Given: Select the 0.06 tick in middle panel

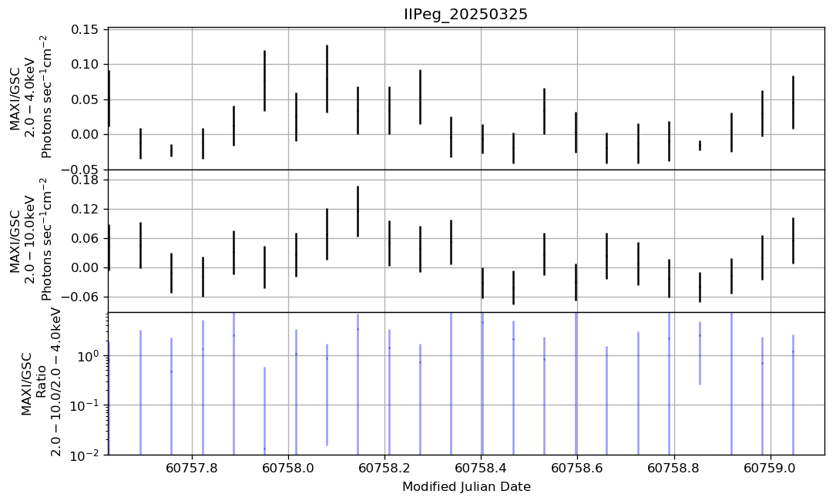Looking at the screenshot, I should coord(84,238).
